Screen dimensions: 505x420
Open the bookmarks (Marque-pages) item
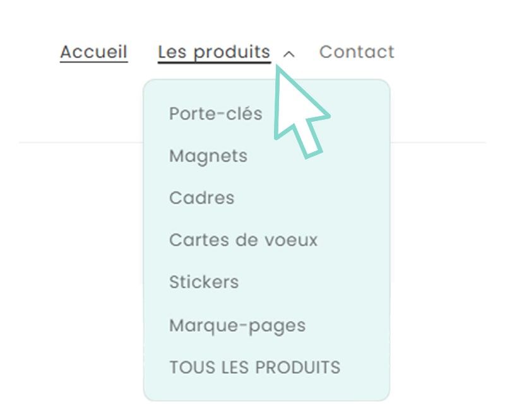(x=237, y=325)
